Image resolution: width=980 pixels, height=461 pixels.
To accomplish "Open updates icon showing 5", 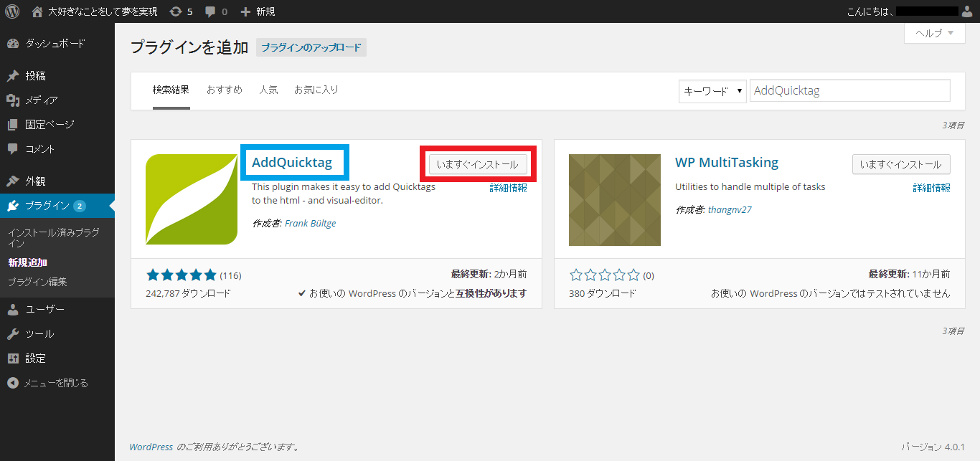I will point(176,11).
